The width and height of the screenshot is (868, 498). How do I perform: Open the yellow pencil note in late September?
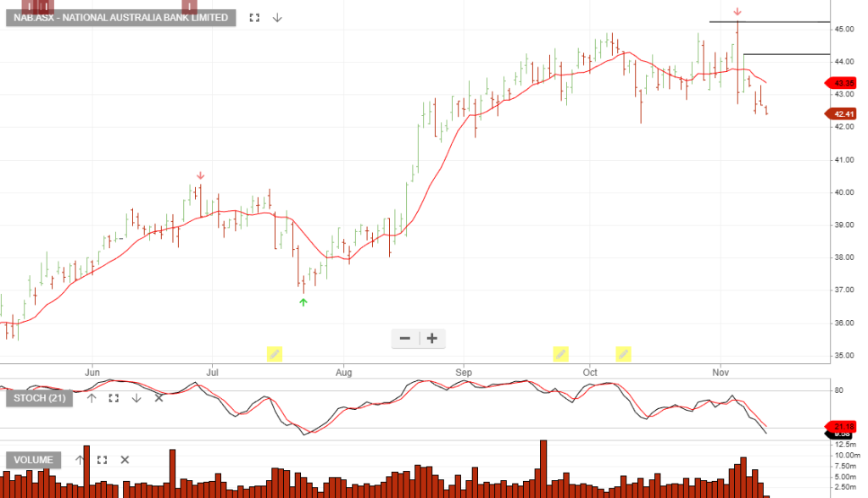point(560,353)
